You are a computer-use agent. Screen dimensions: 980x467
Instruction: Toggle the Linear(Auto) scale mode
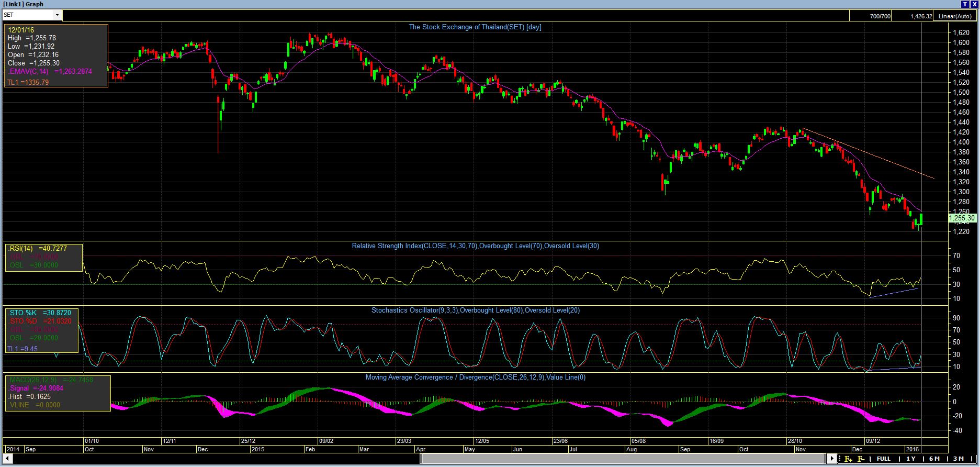pyautogui.click(x=956, y=16)
